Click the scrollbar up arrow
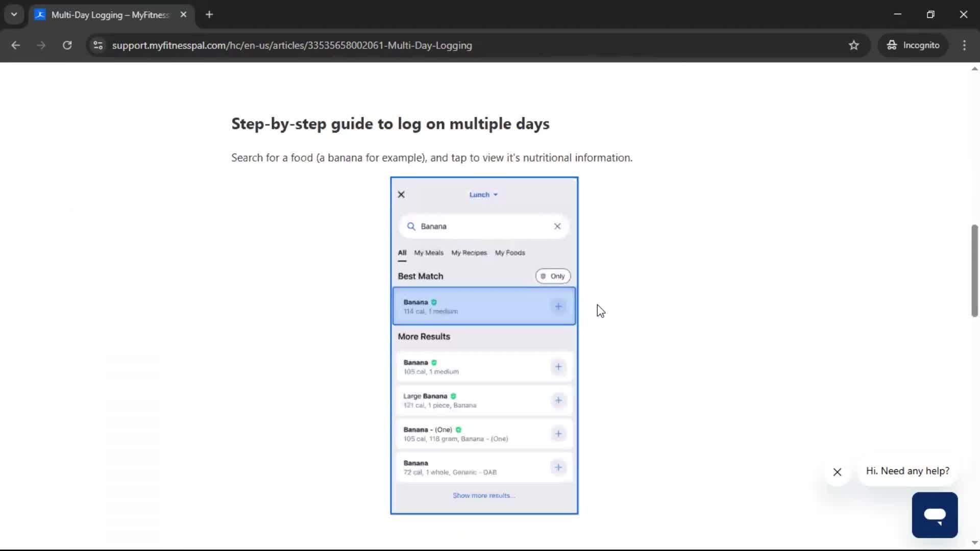The height and width of the screenshot is (551, 980). [x=974, y=69]
